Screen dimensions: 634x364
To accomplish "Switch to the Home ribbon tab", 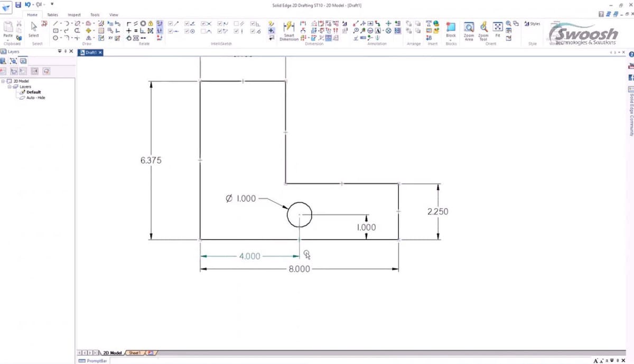I will coord(32,15).
